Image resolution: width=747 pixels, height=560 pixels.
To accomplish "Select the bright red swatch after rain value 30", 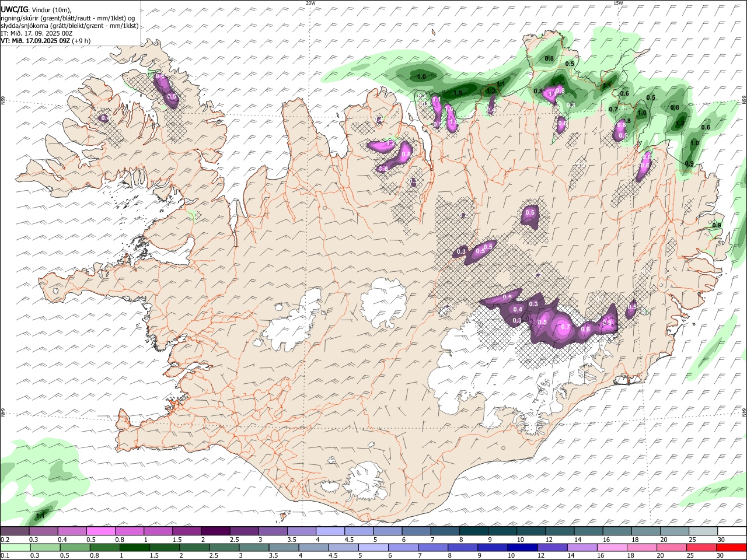I will click(731, 548).
